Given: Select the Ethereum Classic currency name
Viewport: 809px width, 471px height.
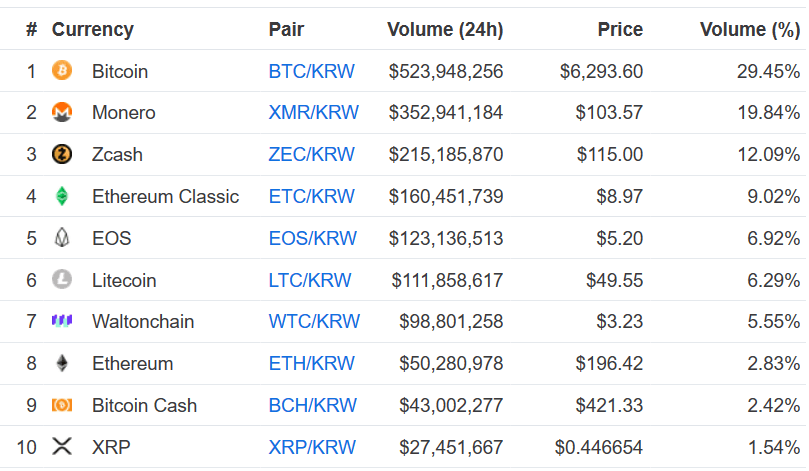Looking at the screenshot, I should [x=166, y=197].
